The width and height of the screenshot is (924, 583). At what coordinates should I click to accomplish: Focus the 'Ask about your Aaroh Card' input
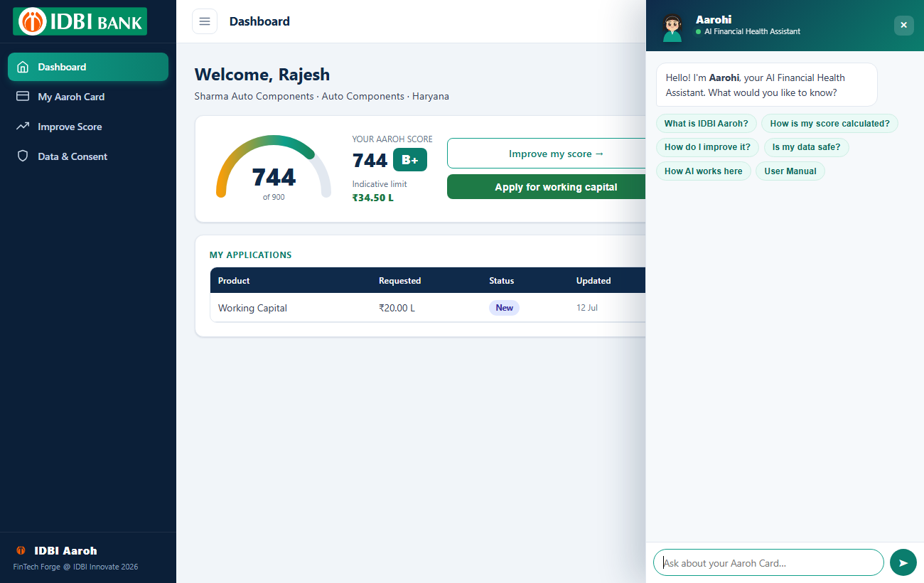pos(768,562)
